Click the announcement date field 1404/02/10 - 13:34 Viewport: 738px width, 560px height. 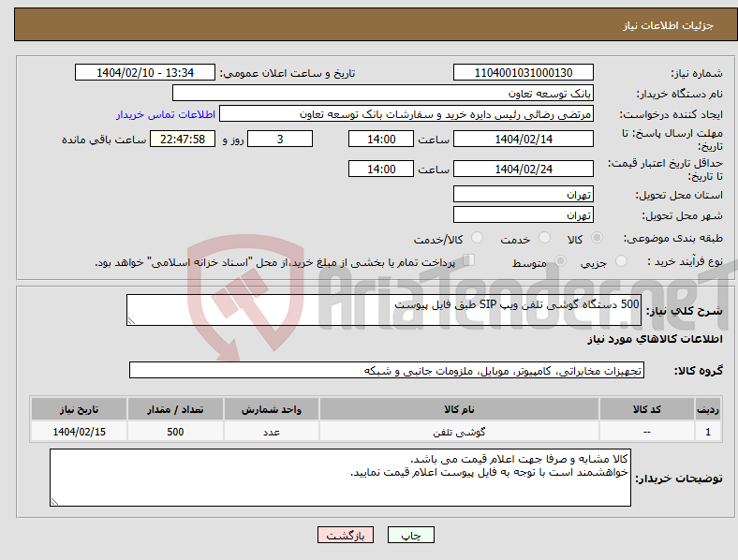145,72
